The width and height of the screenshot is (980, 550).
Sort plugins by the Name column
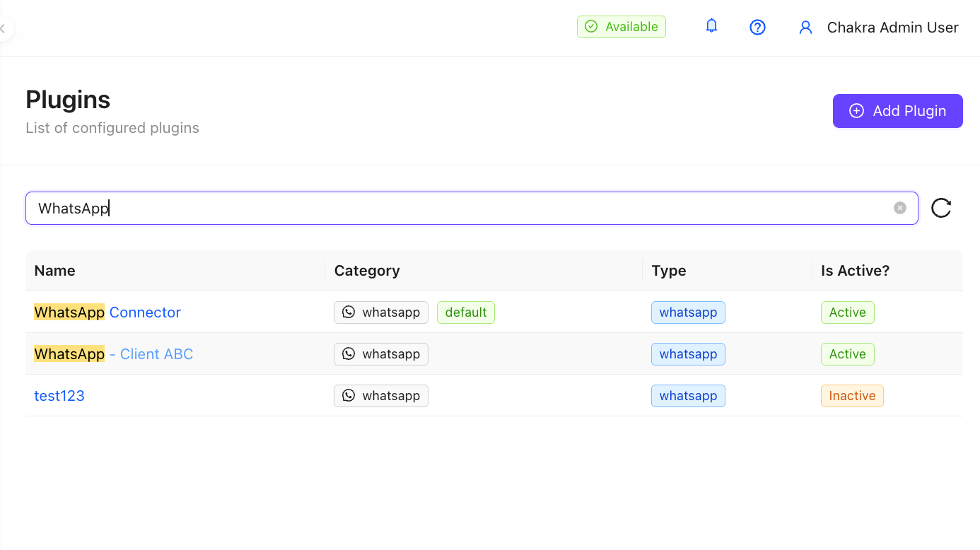(x=54, y=271)
